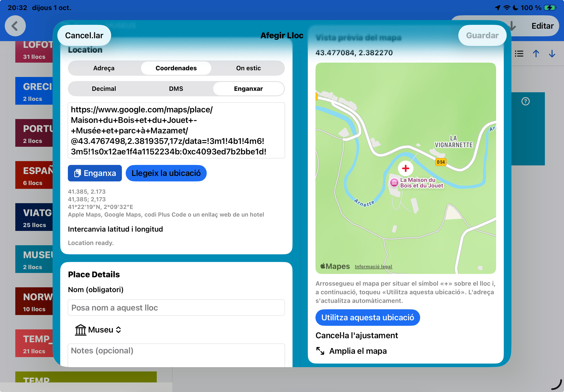Click the sort descending down arrow

(552, 54)
